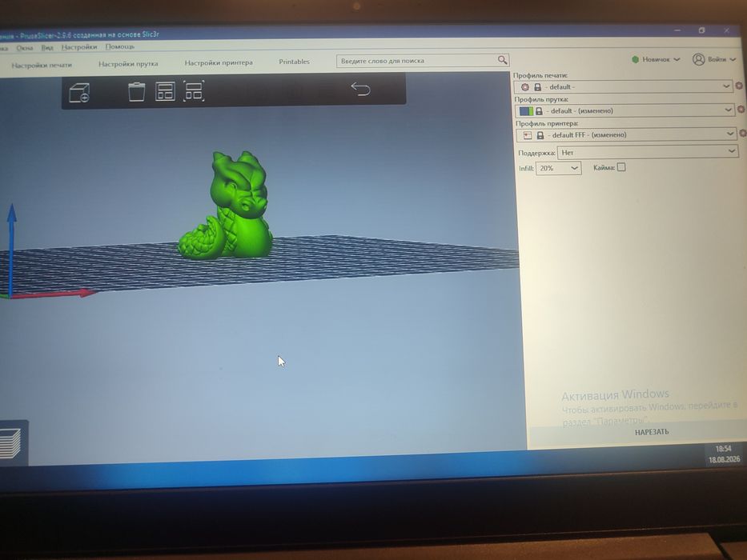Click the lock icon in the print profile
This screenshot has width=747, height=560.
tap(537, 87)
